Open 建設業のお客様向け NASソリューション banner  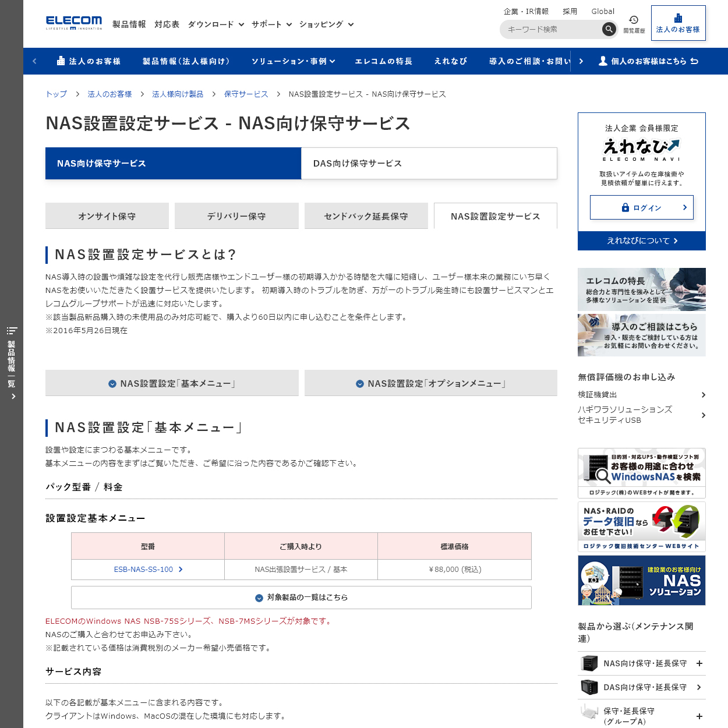[x=642, y=580]
